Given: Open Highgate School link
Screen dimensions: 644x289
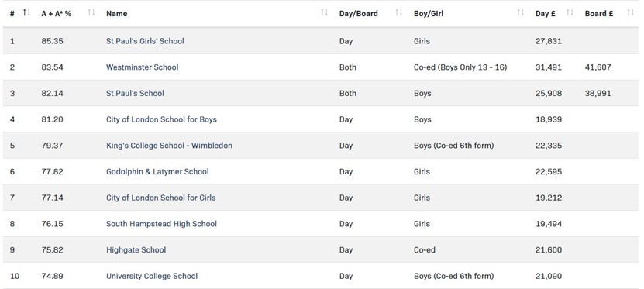Looking at the screenshot, I should pyautogui.click(x=136, y=250).
